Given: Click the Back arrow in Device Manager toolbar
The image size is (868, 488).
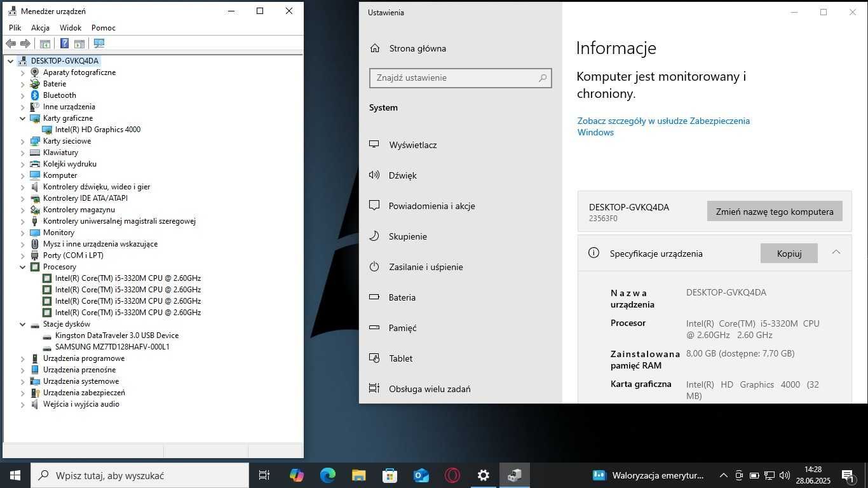Looking at the screenshot, I should [11, 43].
